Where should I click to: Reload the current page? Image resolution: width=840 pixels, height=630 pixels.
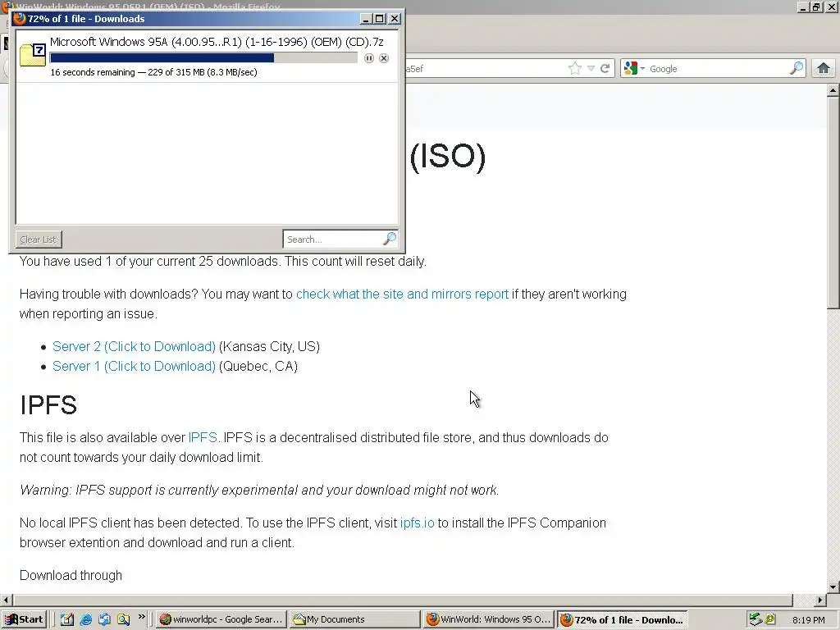tap(605, 69)
